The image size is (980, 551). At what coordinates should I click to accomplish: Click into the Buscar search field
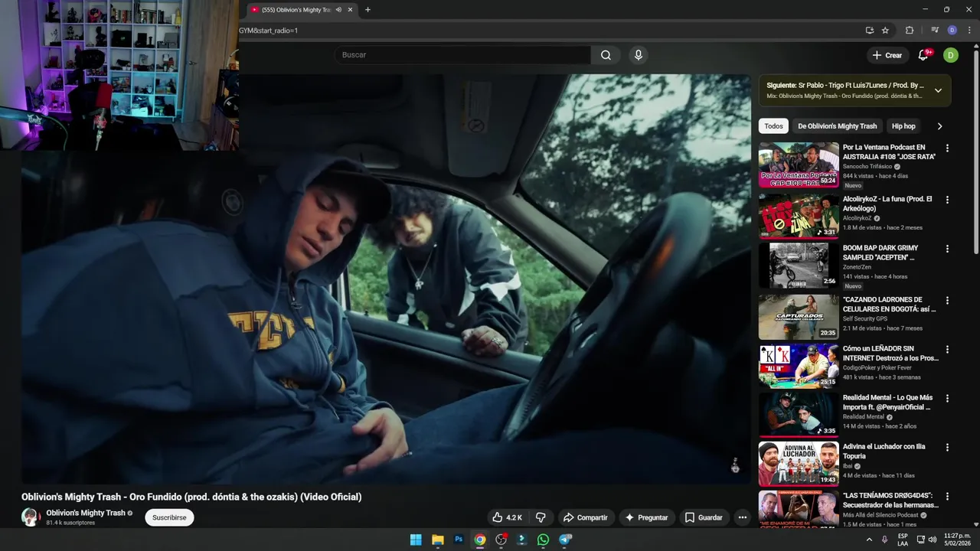click(462, 55)
